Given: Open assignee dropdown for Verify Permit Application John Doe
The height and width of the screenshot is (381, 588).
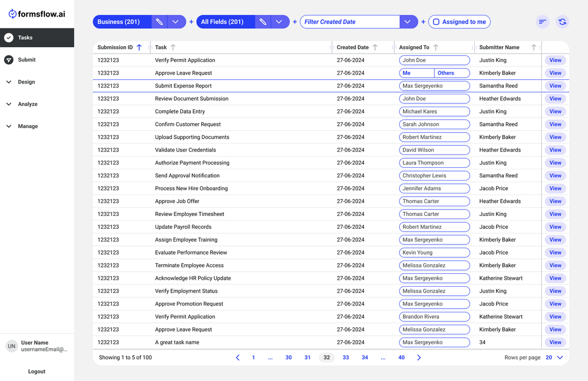Looking at the screenshot, I should (434, 61).
